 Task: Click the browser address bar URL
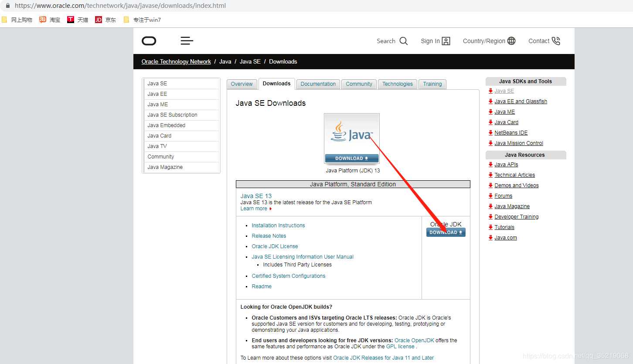coord(120,6)
